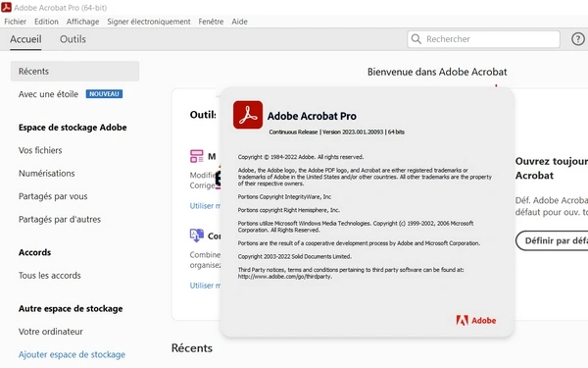Open Avec une étoile list

tap(48, 94)
